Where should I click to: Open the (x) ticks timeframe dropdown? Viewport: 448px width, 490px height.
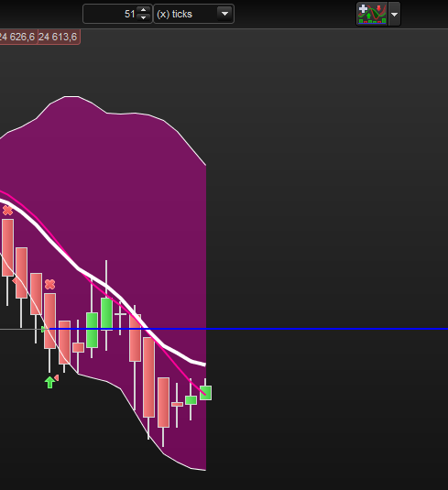pos(193,14)
